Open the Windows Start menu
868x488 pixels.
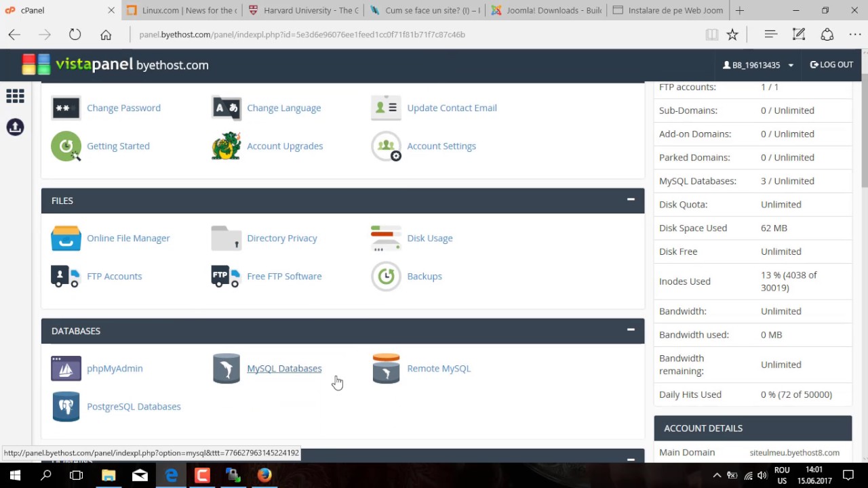[15, 475]
